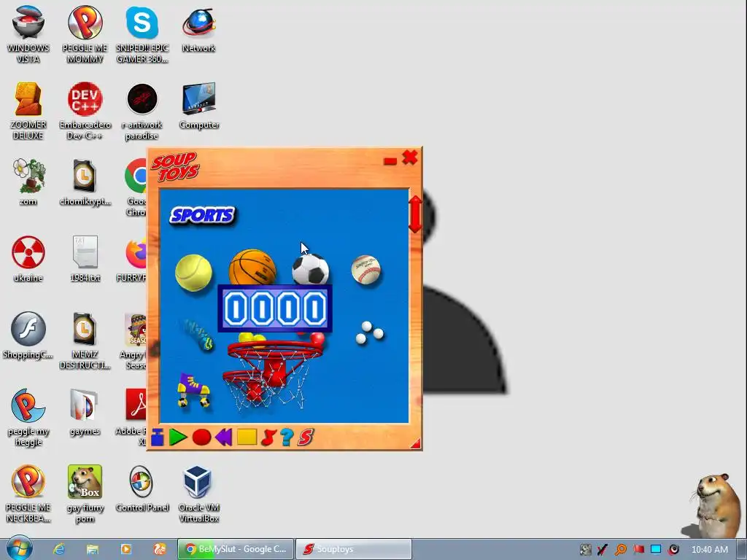The width and height of the screenshot is (747, 560).
Task: Click the orange magnifier tray icon
Action: pos(620,550)
